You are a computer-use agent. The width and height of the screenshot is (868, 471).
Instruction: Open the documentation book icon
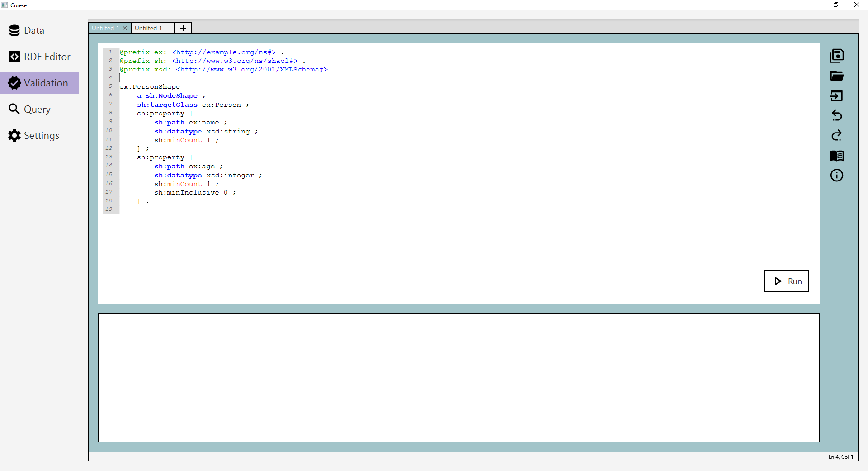[836, 156]
